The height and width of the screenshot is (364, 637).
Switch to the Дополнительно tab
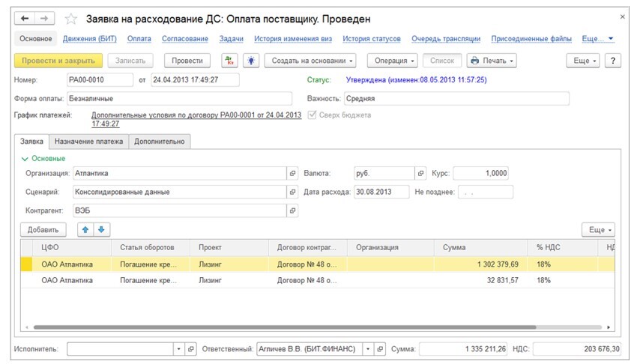click(x=159, y=142)
